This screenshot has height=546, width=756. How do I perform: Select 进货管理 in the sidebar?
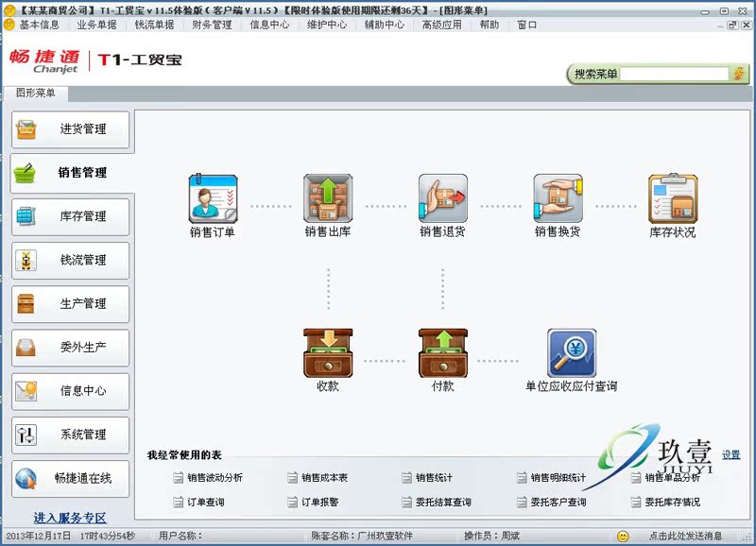(70, 129)
